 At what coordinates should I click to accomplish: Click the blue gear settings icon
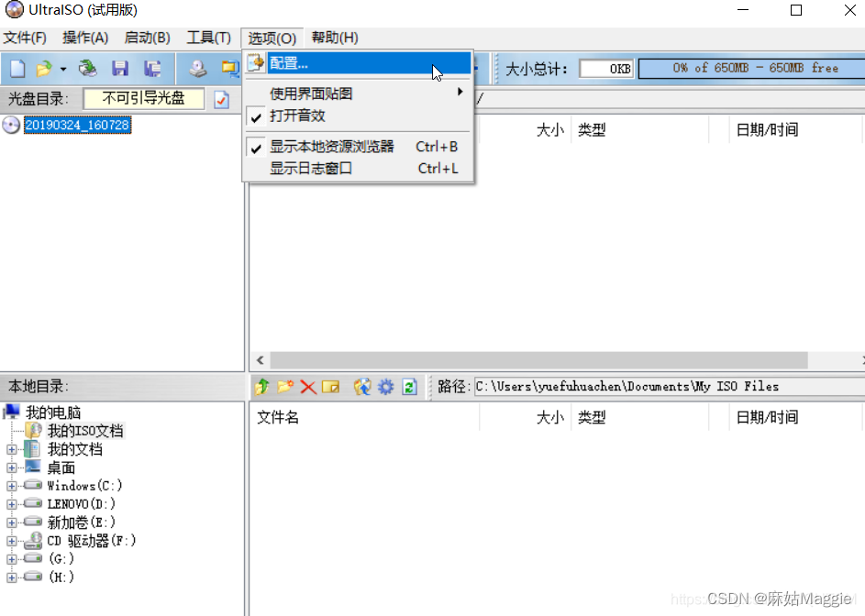[x=385, y=387]
